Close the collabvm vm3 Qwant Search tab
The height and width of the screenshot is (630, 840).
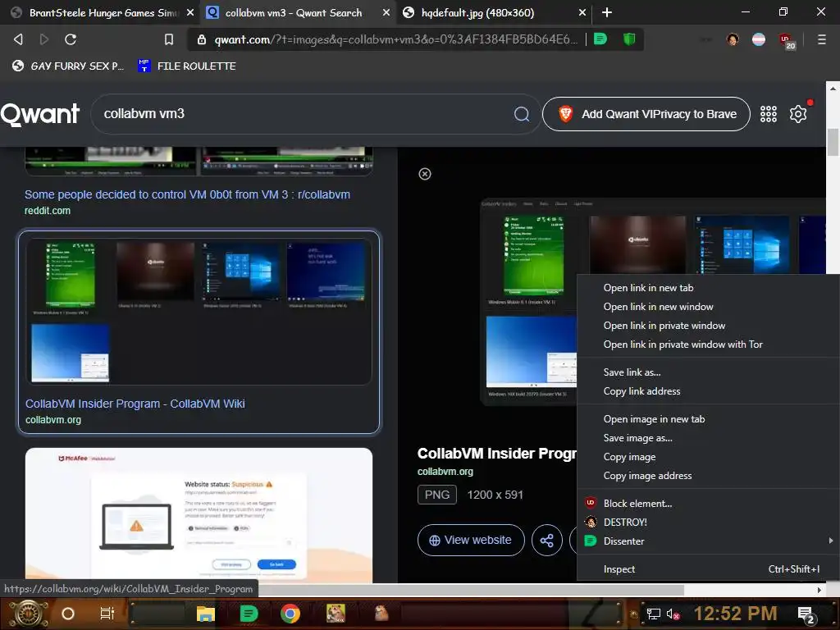(x=386, y=12)
